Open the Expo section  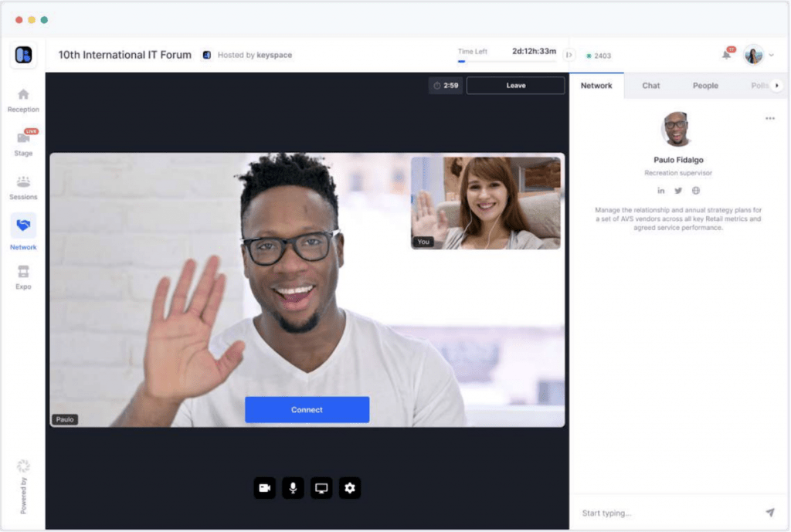[23, 276]
